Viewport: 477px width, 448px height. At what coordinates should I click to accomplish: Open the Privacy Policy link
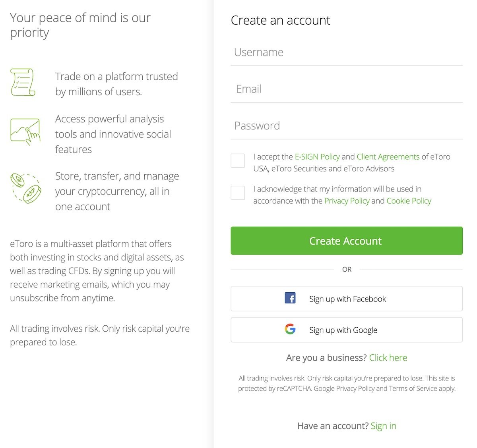347,201
